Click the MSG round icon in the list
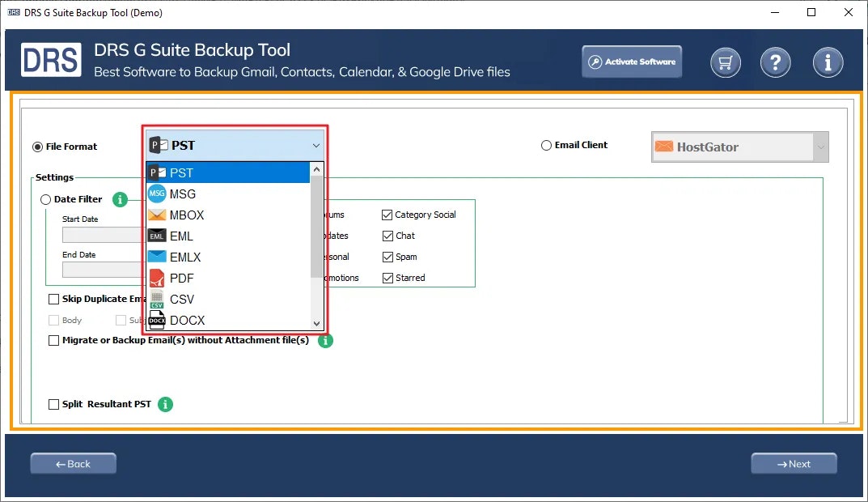 [x=157, y=194]
